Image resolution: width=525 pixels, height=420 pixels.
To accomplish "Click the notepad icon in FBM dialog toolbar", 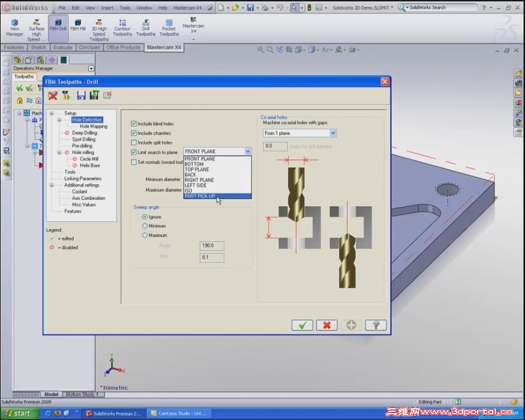I will pyautogui.click(x=107, y=95).
